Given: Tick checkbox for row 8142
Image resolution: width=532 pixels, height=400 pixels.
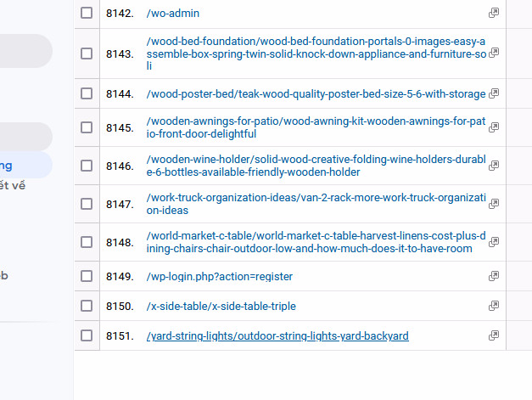Looking at the screenshot, I should click(x=87, y=13).
